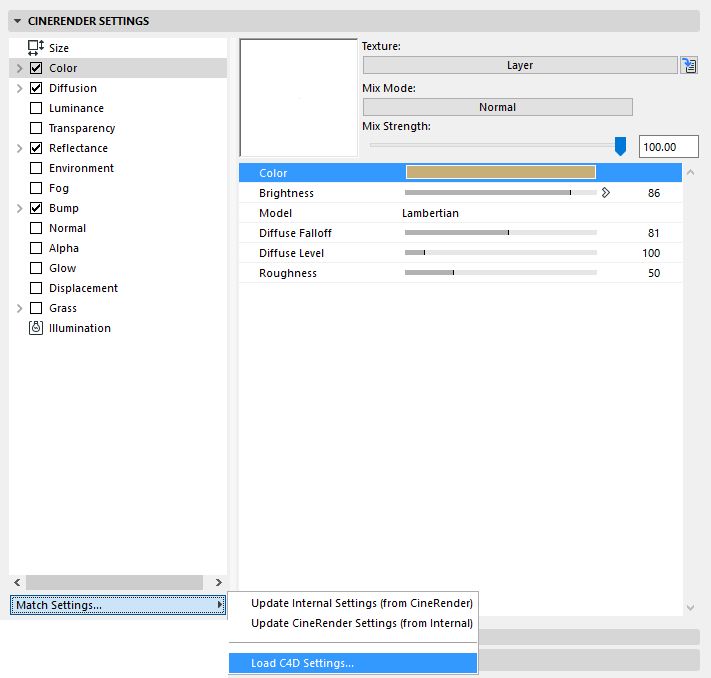Enable the Luminance checkbox
Screen dimensions: 711x678
pos(36,108)
